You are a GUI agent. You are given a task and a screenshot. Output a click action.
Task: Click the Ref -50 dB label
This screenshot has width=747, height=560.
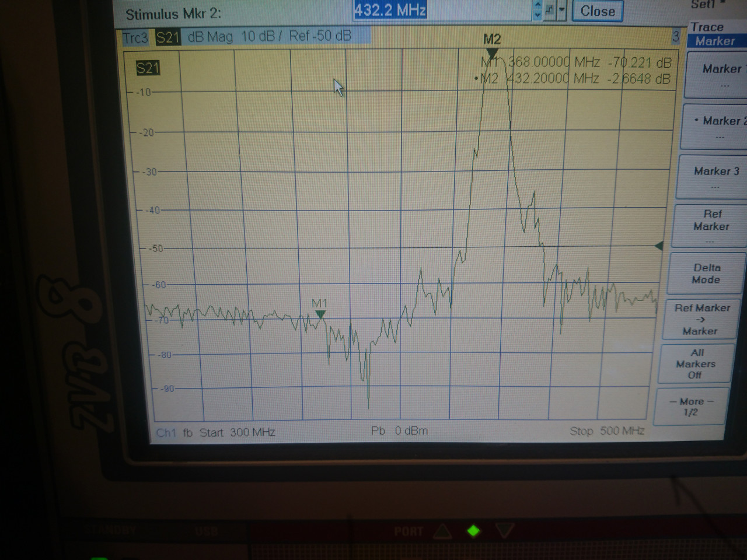click(x=320, y=36)
